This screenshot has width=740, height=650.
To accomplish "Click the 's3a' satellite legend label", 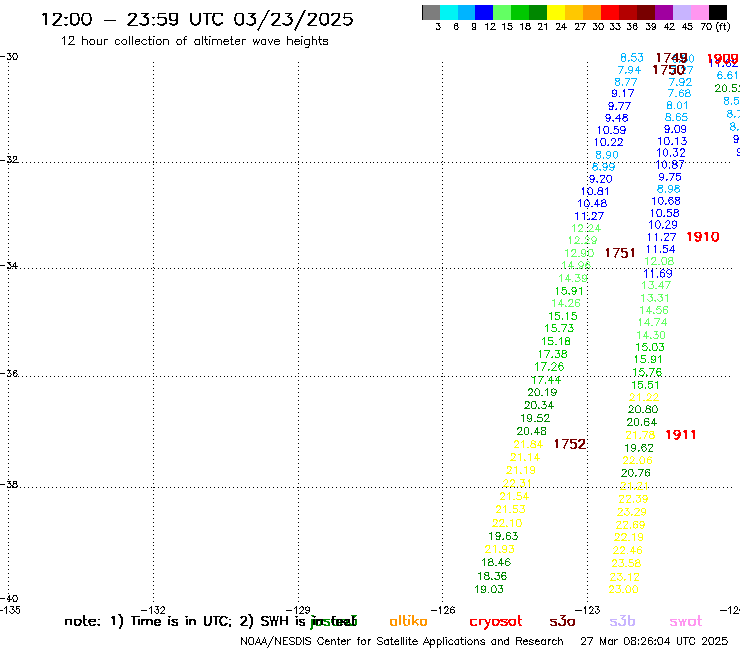I will (562, 621).
